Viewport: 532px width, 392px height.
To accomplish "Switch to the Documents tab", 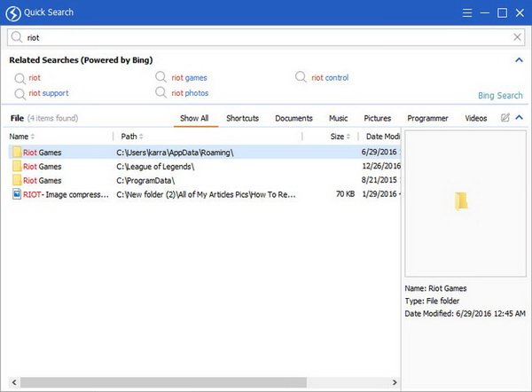I will [293, 118].
